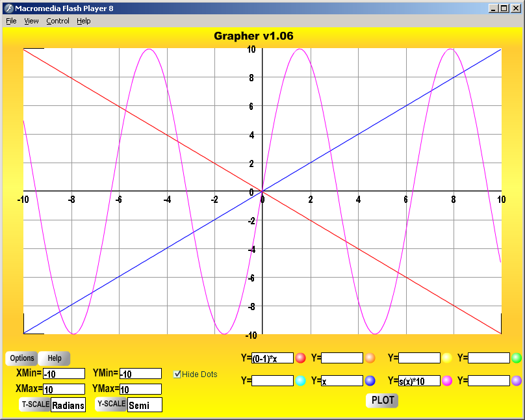Viewport: 525px width, 420px height.
Task: Toggle the Y-SCALE mode button
Action: pyautogui.click(x=111, y=404)
